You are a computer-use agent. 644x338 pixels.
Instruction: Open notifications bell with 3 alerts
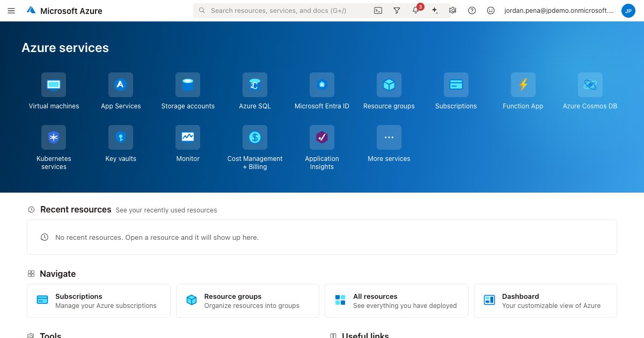pyautogui.click(x=416, y=10)
